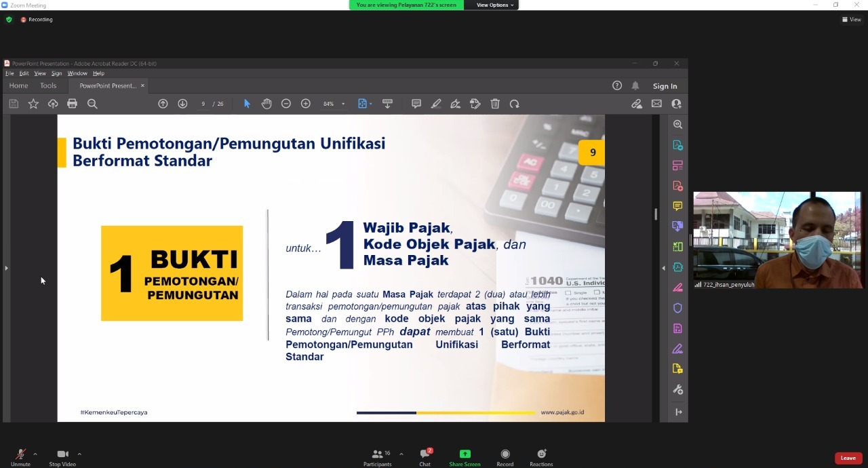The height and width of the screenshot is (468, 868).
Task: Open the Window menu in Acrobat
Action: click(x=77, y=73)
